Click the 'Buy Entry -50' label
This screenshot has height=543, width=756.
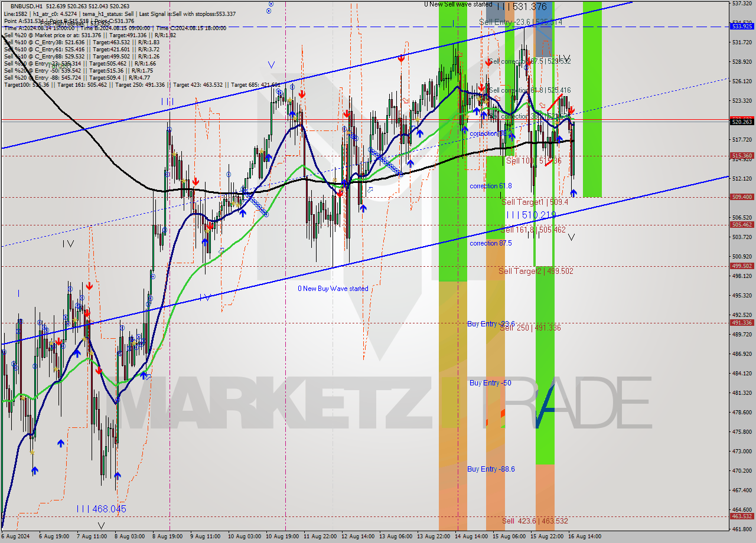tap(490, 383)
